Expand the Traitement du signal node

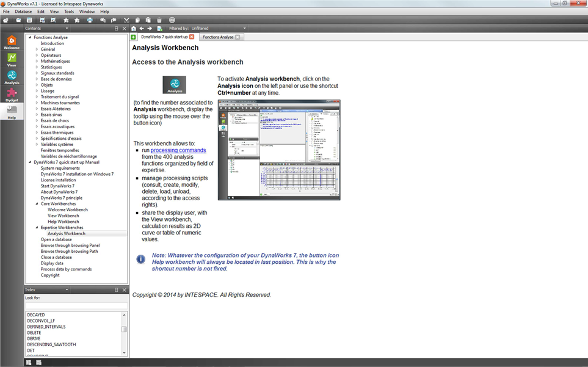pos(37,97)
